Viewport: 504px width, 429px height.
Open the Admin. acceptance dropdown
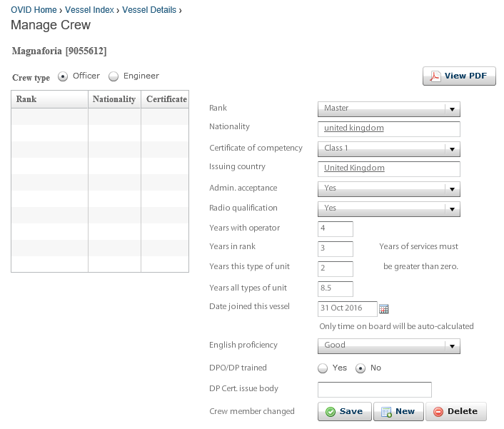point(388,189)
